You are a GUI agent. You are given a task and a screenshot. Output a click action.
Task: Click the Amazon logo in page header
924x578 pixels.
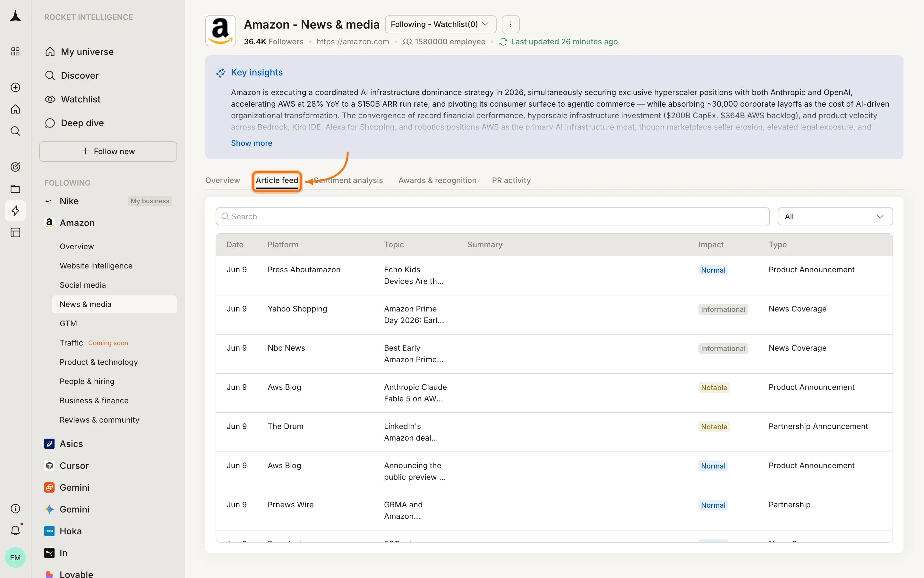click(221, 31)
